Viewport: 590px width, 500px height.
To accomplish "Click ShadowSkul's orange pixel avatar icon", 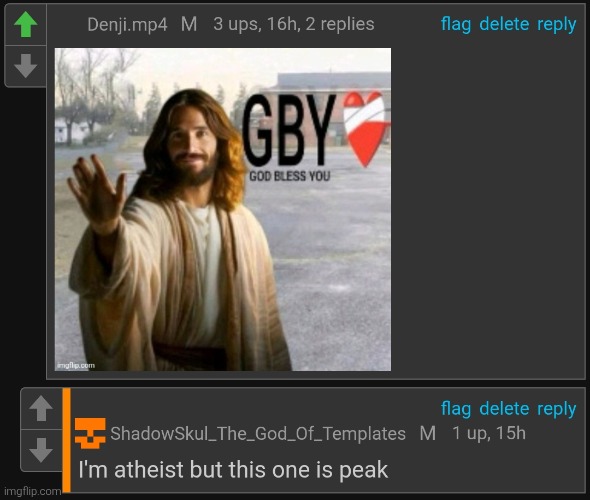I will coord(90,433).
